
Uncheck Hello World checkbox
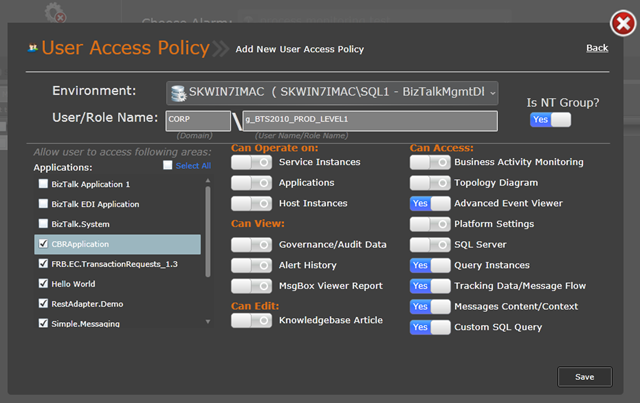(x=43, y=283)
